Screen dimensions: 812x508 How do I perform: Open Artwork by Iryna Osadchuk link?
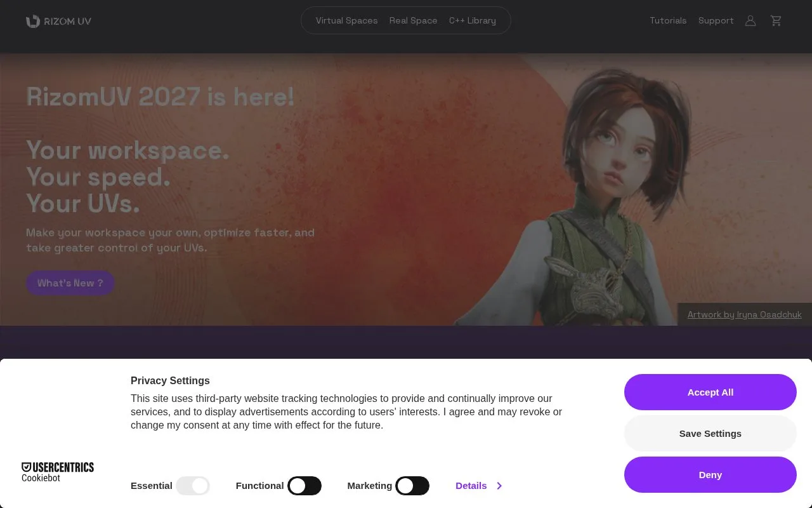[x=744, y=314]
